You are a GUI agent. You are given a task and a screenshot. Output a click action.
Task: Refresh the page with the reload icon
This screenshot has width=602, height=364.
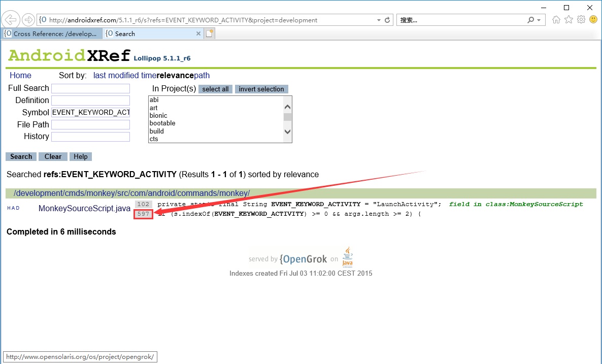[387, 20]
